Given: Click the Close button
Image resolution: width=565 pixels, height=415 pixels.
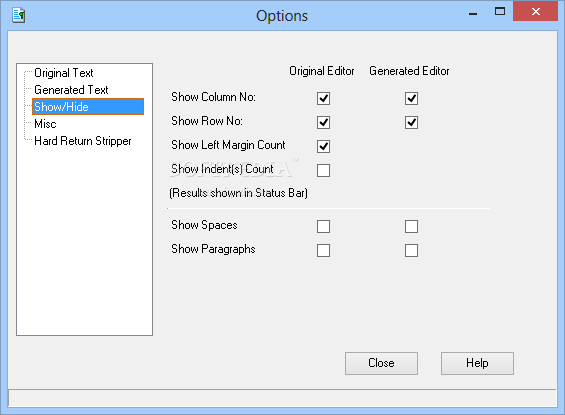Looking at the screenshot, I should click(381, 363).
